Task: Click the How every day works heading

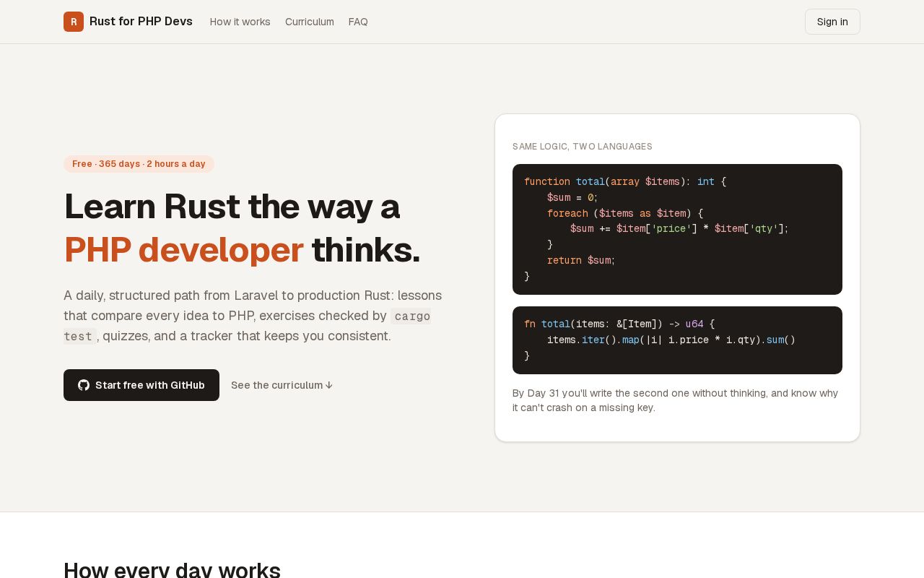Action: click(172, 569)
